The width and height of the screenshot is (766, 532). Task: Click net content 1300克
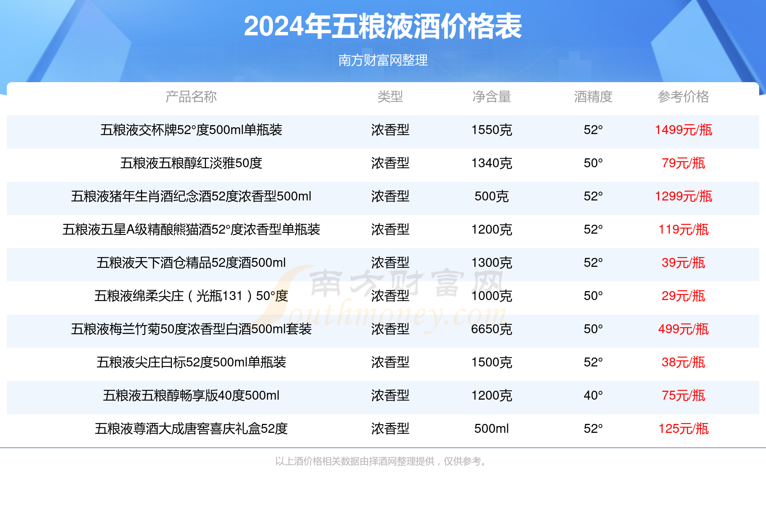492,263
